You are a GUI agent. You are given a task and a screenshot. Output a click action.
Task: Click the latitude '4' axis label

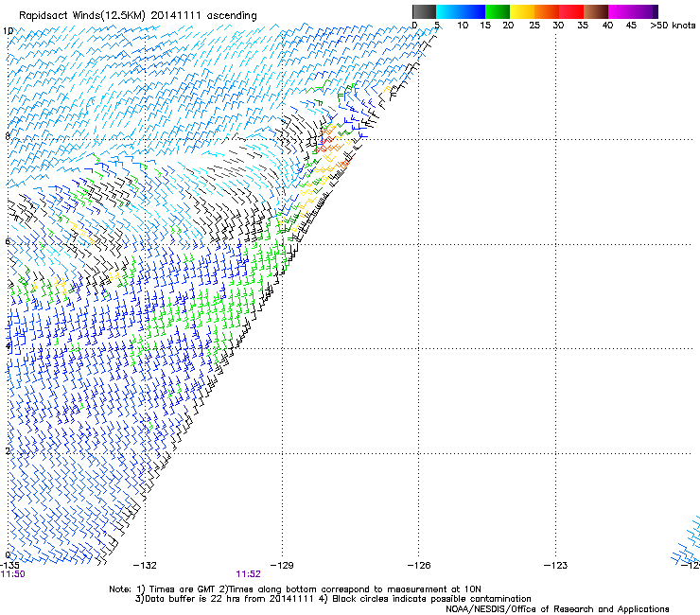pos(8,346)
